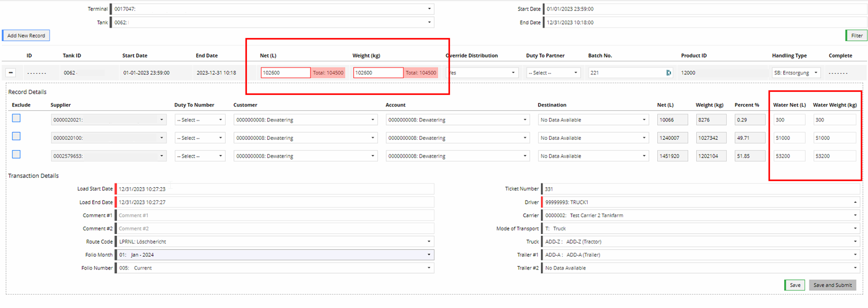
Task: Click Save and Submit button
Action: 832,286
